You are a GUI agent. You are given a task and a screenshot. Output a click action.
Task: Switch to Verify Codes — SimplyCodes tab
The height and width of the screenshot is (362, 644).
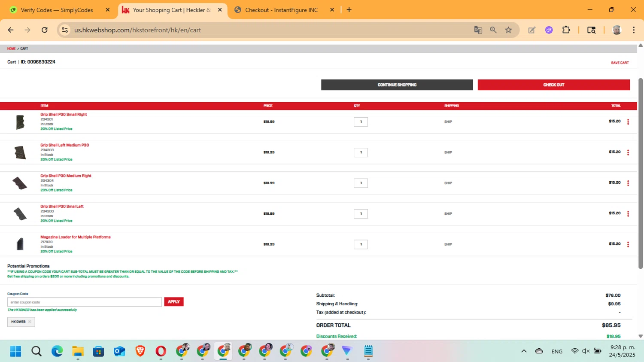click(57, 10)
